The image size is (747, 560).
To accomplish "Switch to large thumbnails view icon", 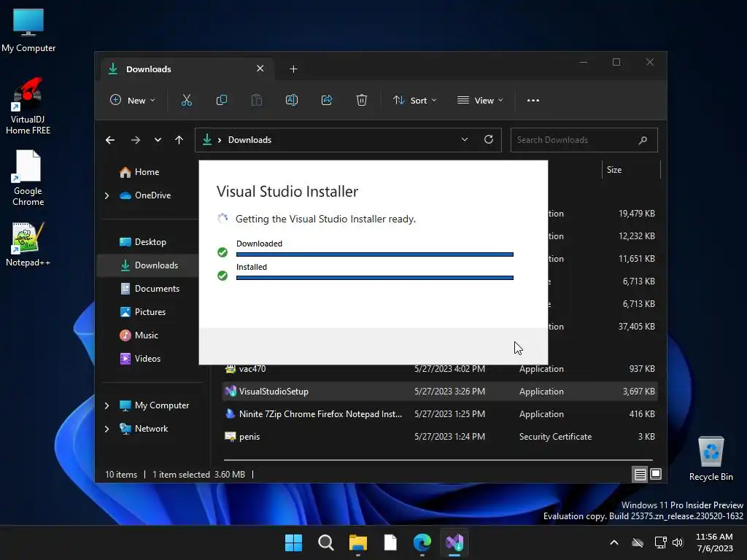I will [x=656, y=474].
